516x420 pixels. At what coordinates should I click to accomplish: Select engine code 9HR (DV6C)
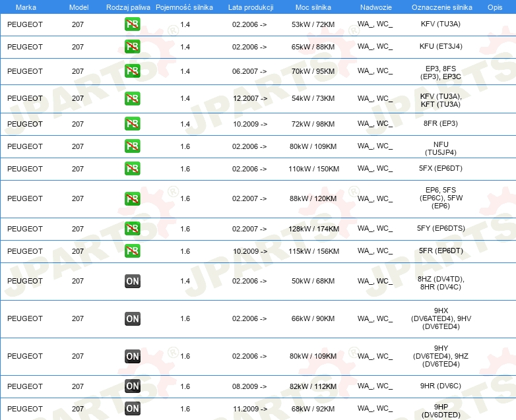point(441,386)
